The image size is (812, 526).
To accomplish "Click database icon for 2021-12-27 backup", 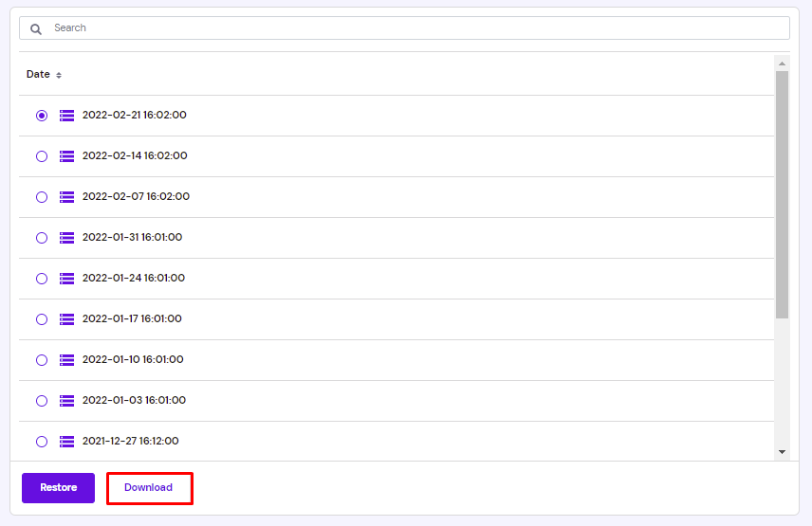I will tap(66, 442).
